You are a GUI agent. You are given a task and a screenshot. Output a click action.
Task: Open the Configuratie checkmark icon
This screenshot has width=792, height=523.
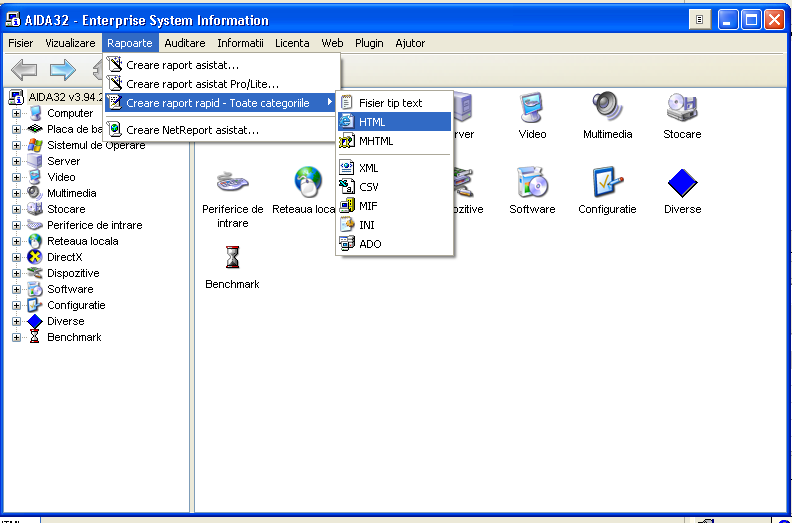pyautogui.click(x=607, y=182)
